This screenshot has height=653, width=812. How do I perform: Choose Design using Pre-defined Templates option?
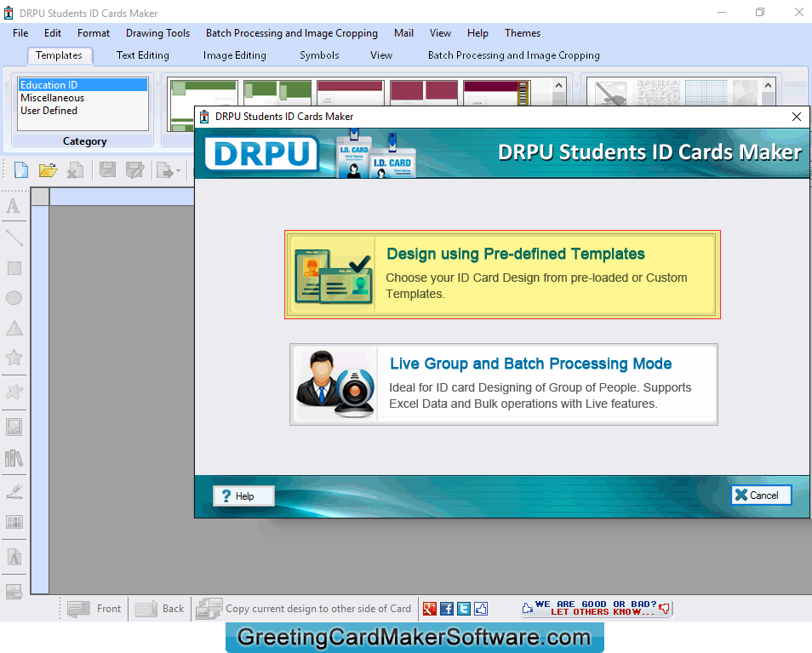pyautogui.click(x=502, y=274)
